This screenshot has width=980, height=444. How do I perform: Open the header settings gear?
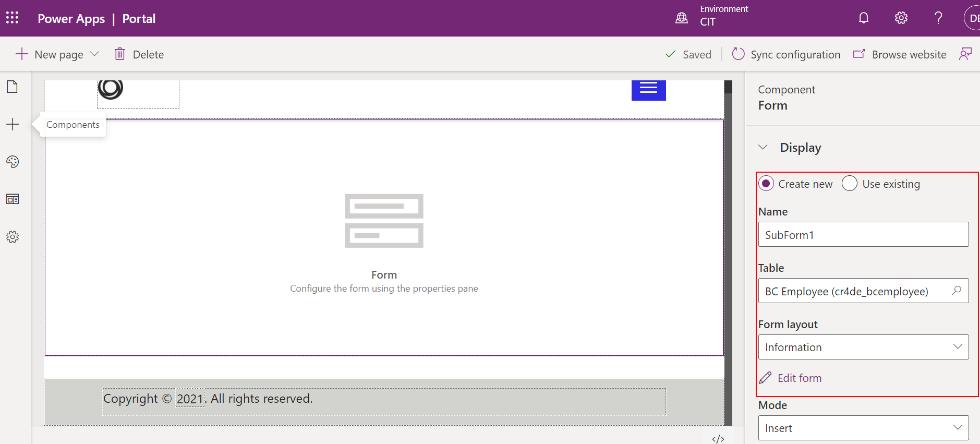pyautogui.click(x=901, y=18)
